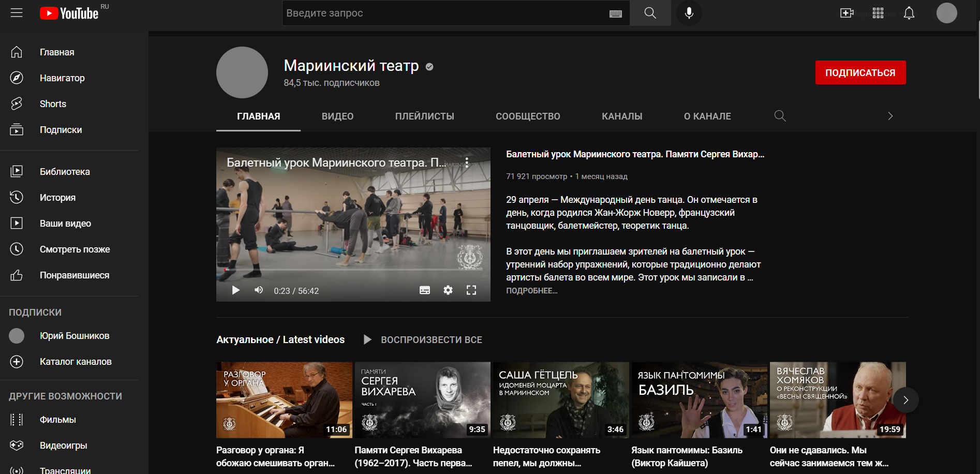Click the search magnifier button
The height and width of the screenshot is (474, 980).
click(650, 13)
